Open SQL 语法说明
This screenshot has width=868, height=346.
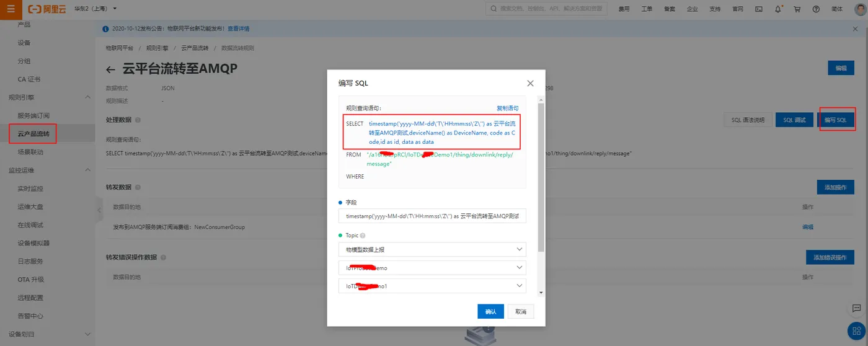748,120
